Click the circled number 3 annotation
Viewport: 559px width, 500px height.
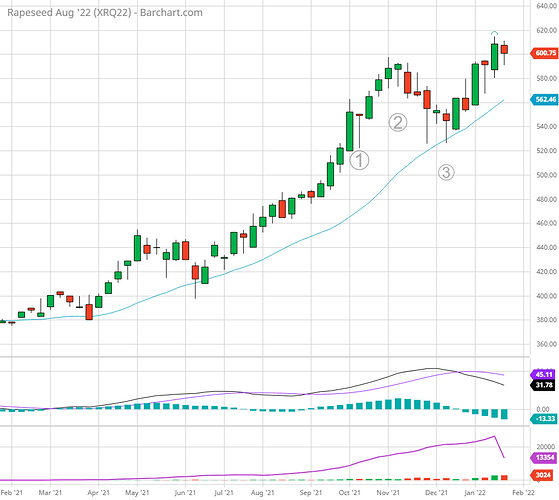click(446, 172)
